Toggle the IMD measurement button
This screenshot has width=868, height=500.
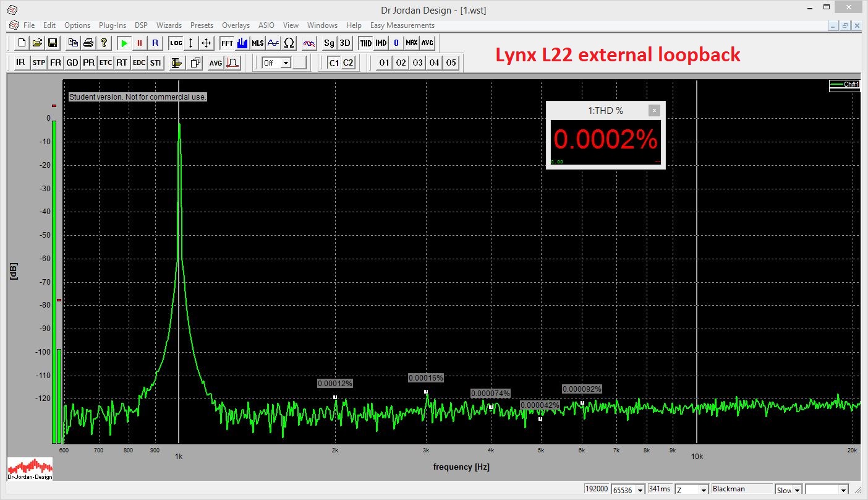click(381, 43)
